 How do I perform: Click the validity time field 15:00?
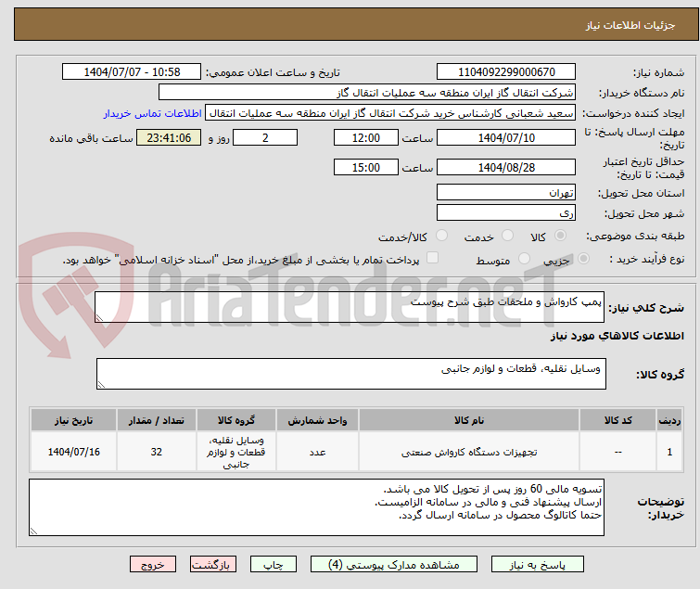click(365, 168)
